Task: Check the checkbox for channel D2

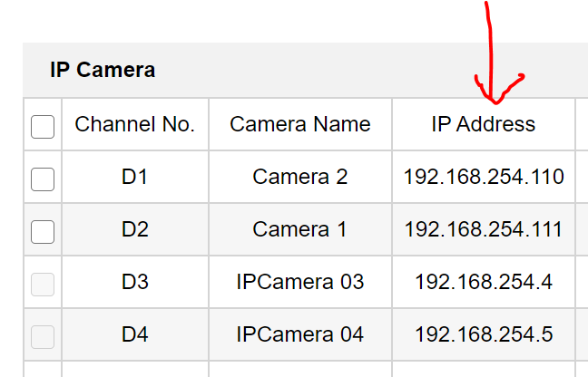Action: click(x=43, y=231)
